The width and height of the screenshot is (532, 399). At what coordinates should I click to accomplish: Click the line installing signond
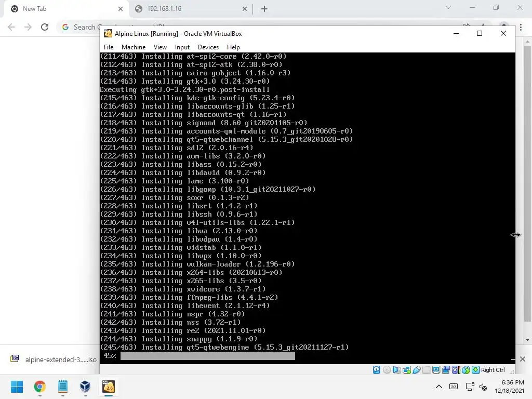(204, 123)
